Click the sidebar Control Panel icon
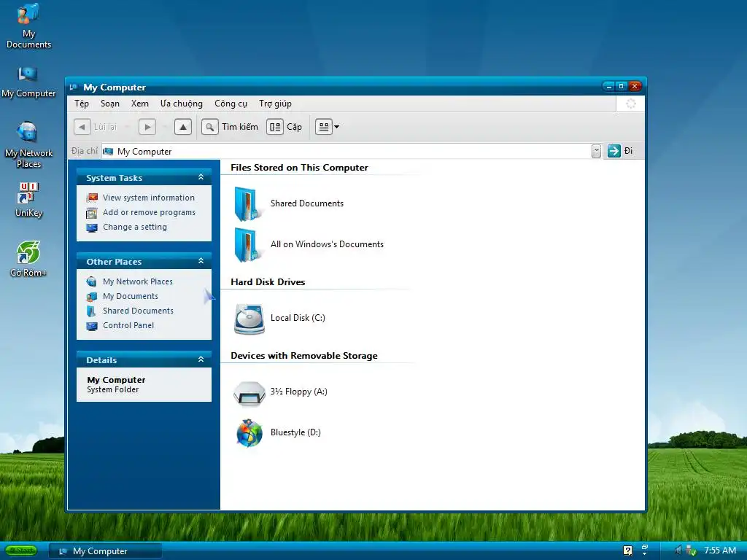The image size is (747, 560). [x=92, y=326]
